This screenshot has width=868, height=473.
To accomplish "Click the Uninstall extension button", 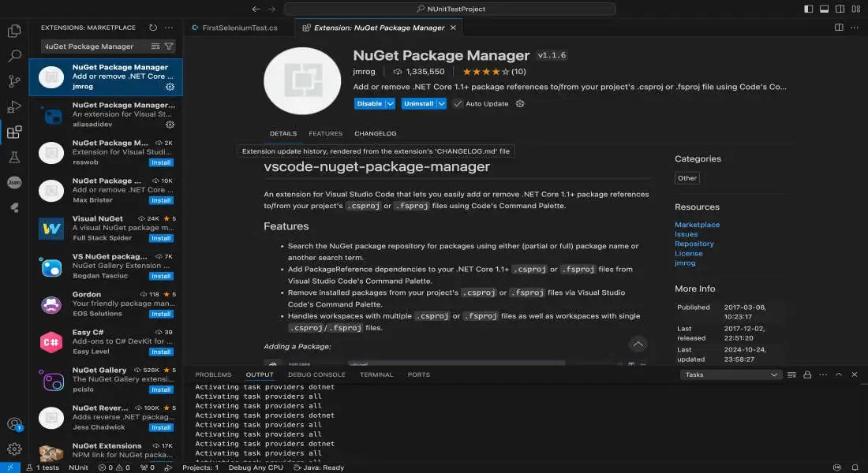I will (x=418, y=103).
